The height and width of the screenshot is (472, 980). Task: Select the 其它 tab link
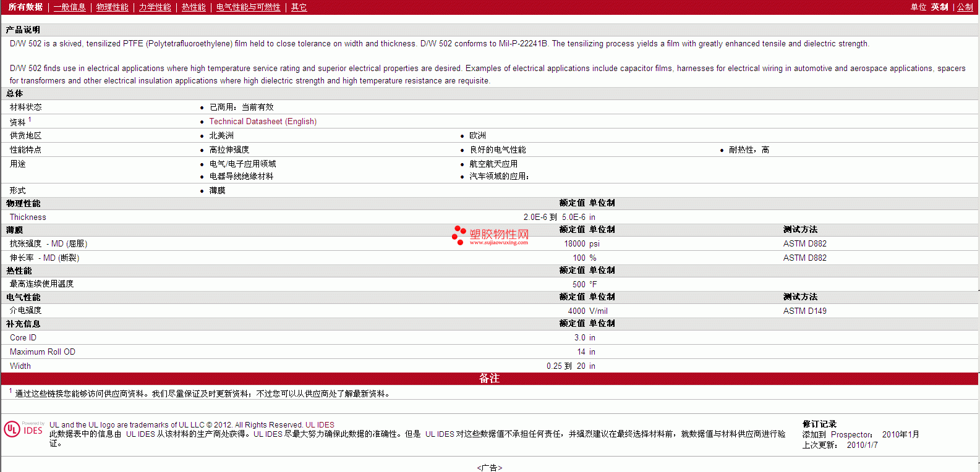[x=299, y=7]
